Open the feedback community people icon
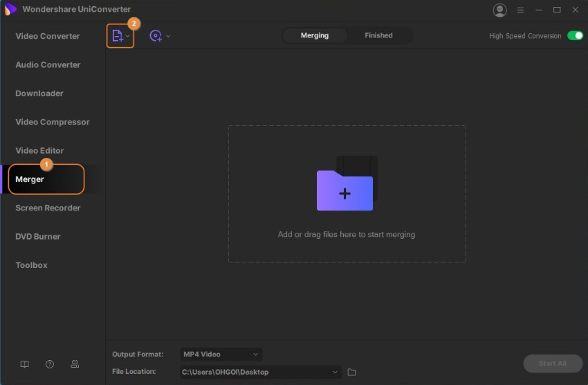The image size is (588, 385). coord(75,364)
